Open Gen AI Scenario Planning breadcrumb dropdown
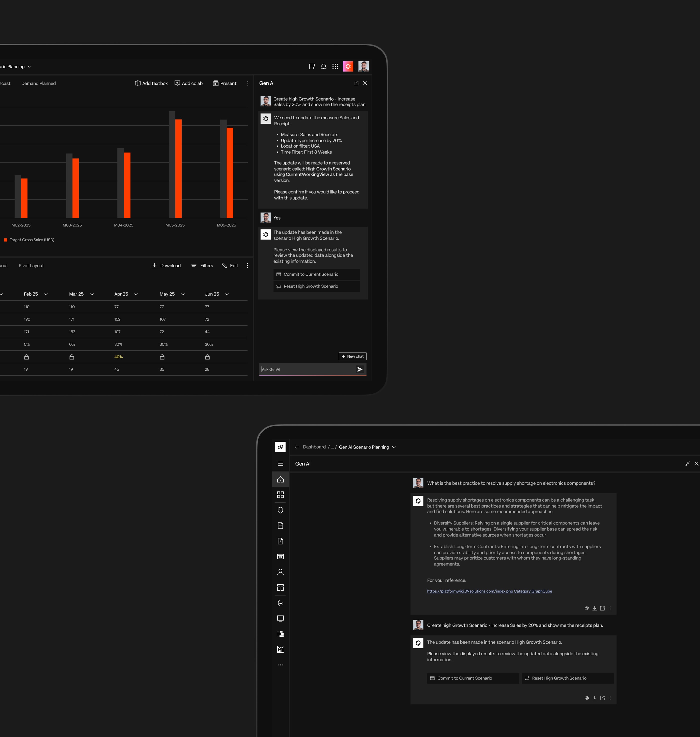The image size is (700, 737). pyautogui.click(x=394, y=447)
